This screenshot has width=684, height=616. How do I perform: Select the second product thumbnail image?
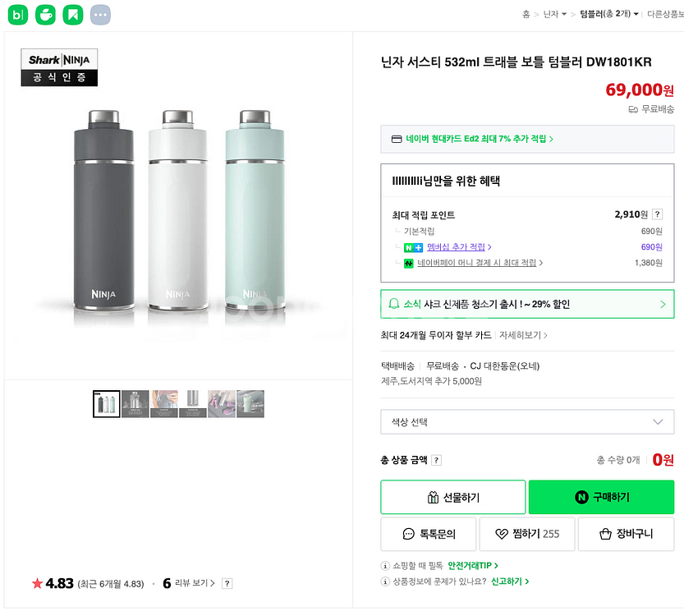135,404
